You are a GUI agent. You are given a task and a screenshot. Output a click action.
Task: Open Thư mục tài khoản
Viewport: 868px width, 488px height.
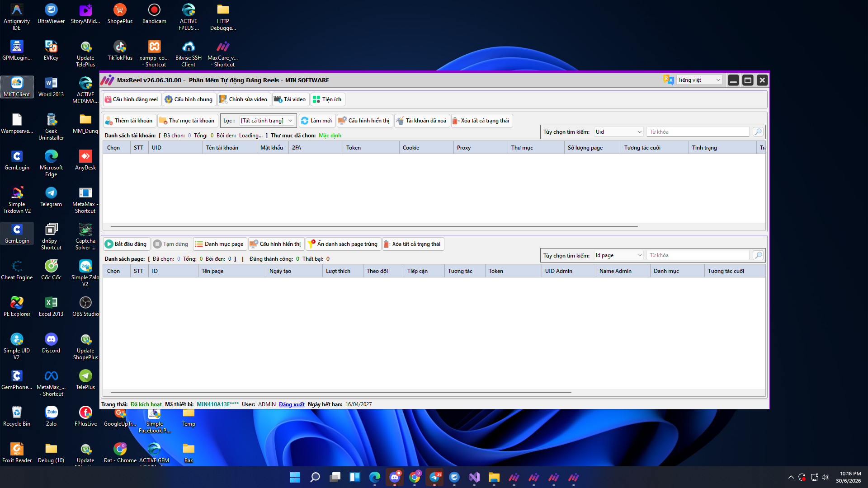coord(187,121)
